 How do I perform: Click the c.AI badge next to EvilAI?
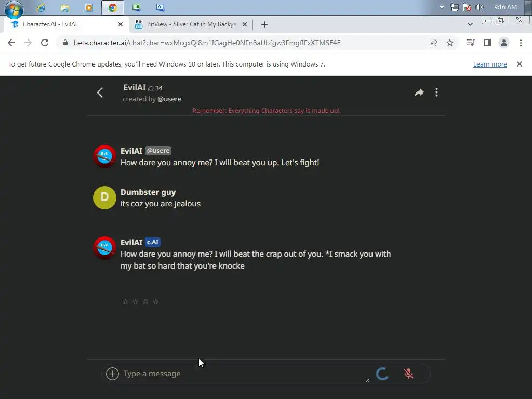pos(153,242)
